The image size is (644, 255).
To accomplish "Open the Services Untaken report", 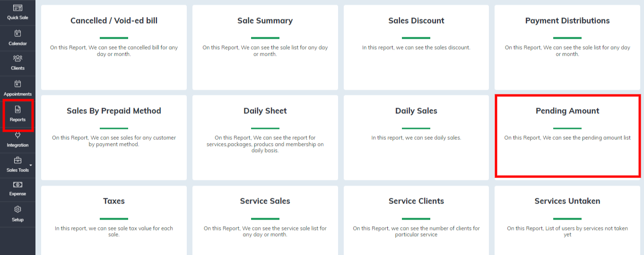I will (567, 221).
